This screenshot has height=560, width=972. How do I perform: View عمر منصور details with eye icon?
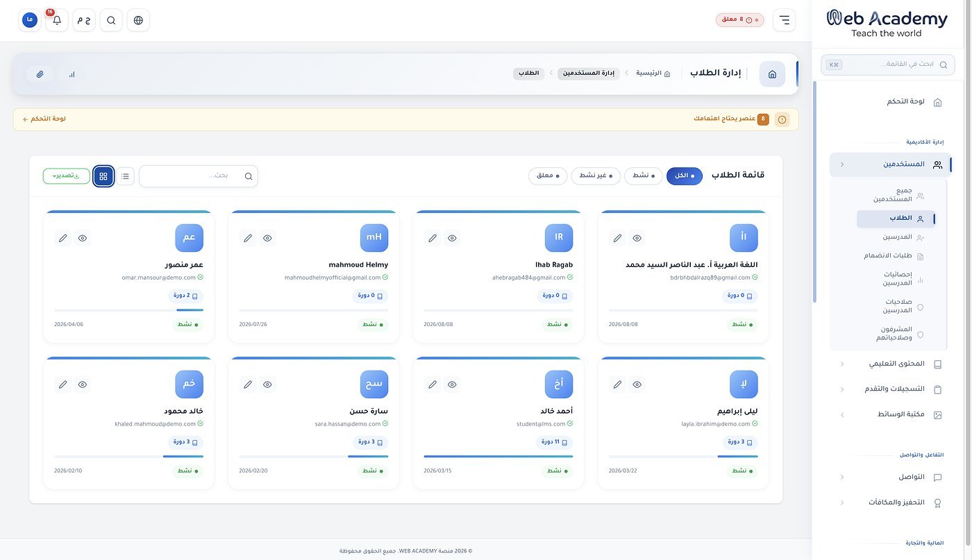83,238
